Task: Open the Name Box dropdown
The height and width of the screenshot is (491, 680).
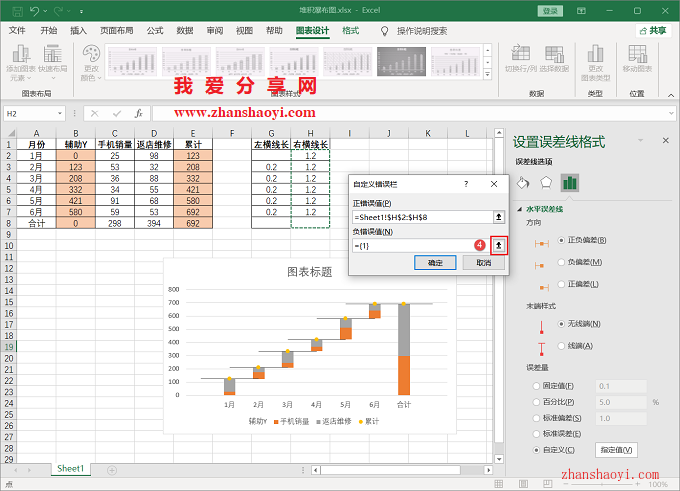Action: pos(60,114)
